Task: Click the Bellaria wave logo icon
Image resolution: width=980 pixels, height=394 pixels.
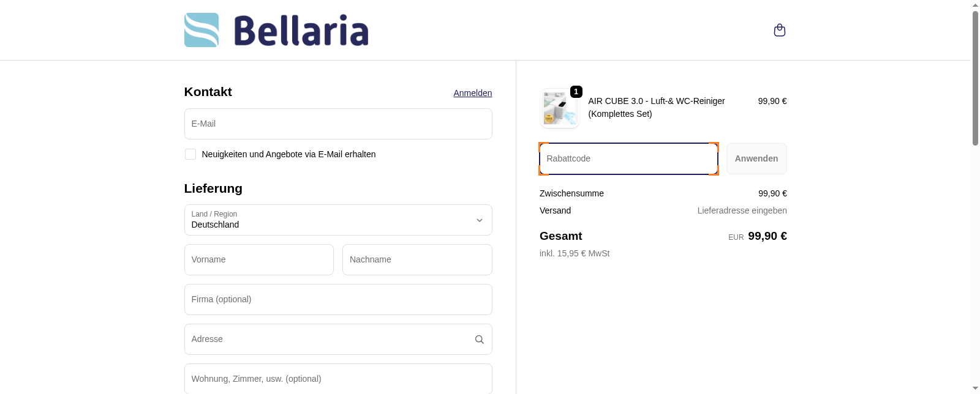Action: coord(201,29)
